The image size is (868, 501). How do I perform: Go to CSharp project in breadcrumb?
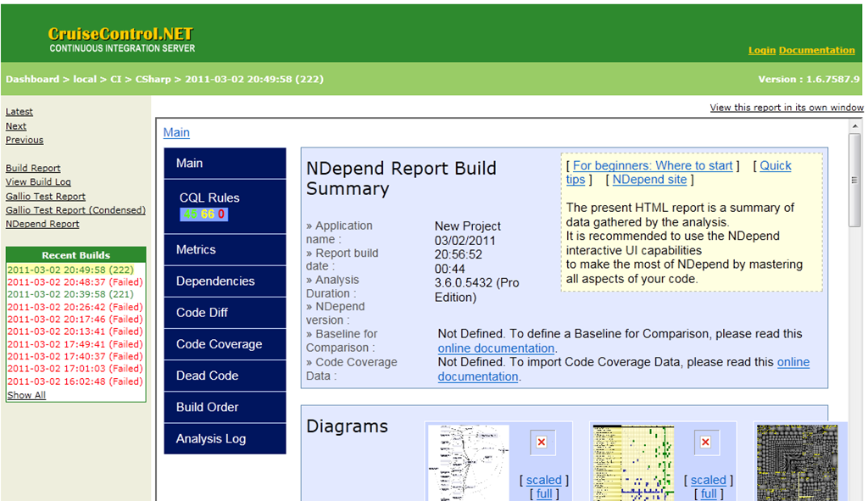tap(153, 79)
